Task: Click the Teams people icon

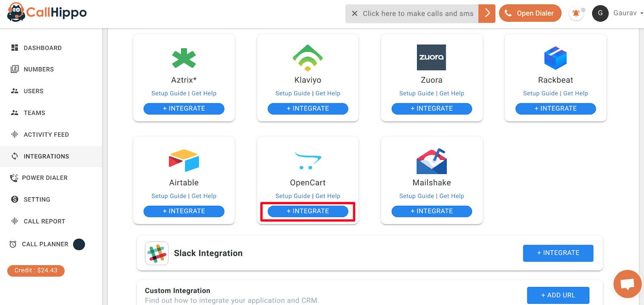Action: coord(15,113)
